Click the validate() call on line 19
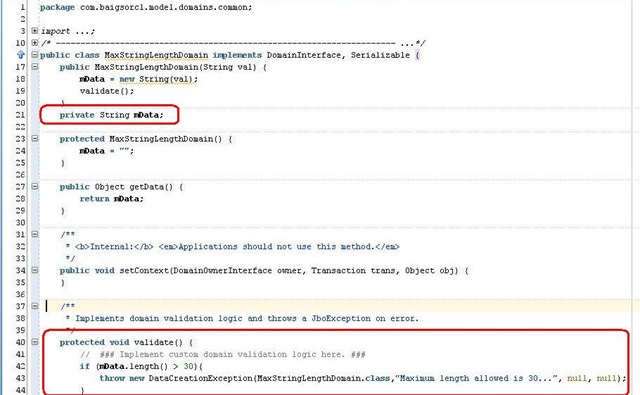The height and width of the screenshot is (395, 640). [107, 91]
